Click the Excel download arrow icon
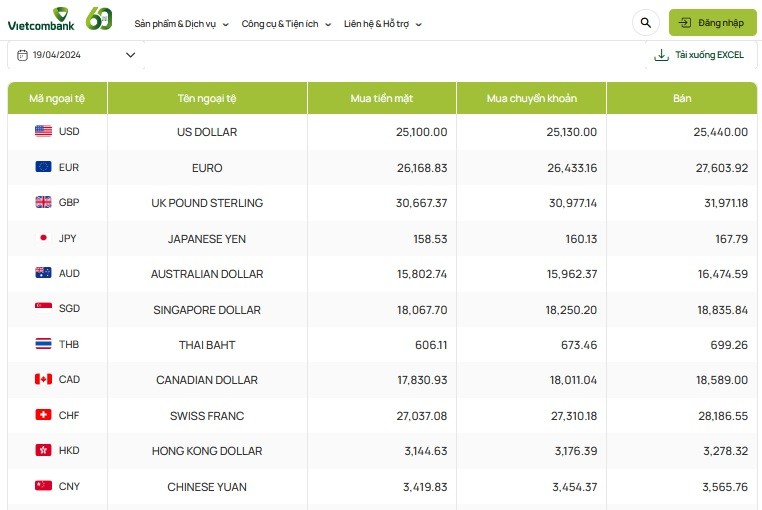This screenshot has height=510, width=762. tap(661, 55)
